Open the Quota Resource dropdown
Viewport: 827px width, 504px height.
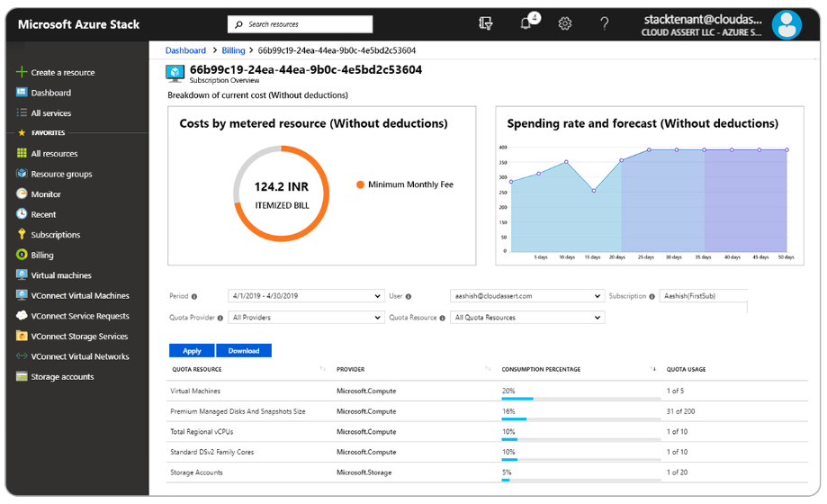pos(528,318)
